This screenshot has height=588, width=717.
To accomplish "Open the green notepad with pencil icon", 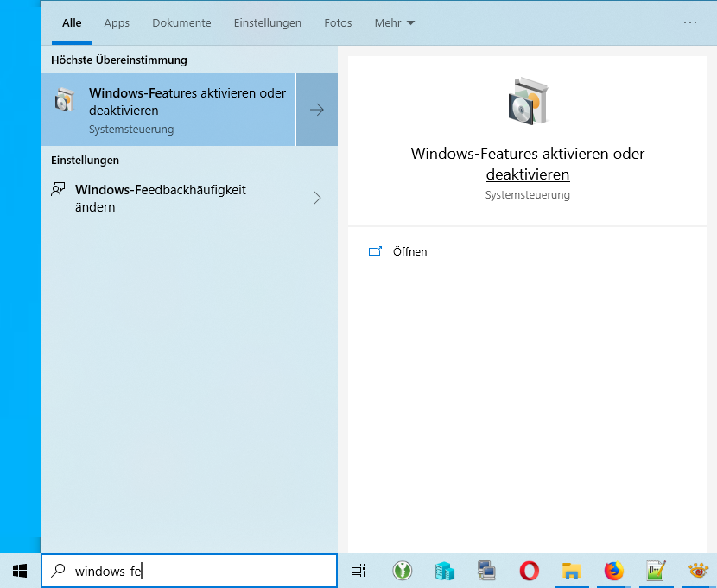I will (656, 571).
